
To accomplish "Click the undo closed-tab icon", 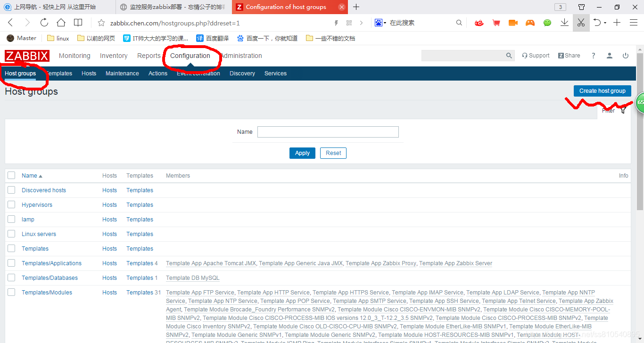I will pyautogui.click(x=597, y=23).
